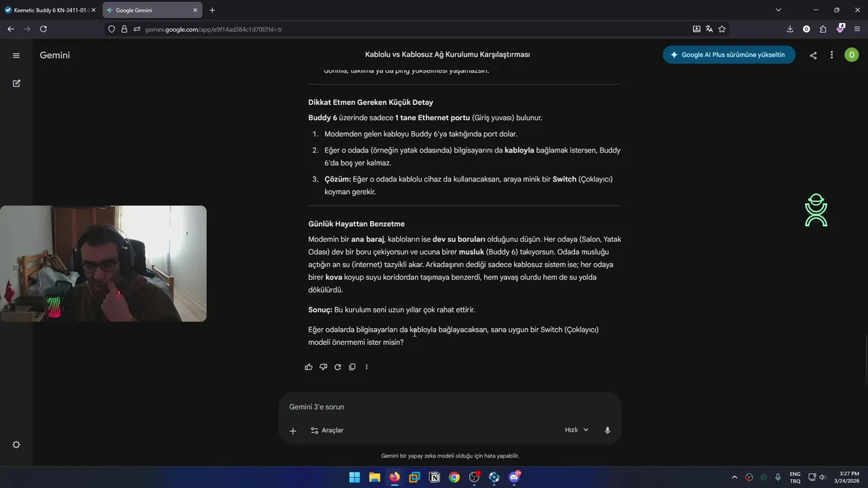This screenshot has height=488, width=868.
Task: Open the Windows Start menu
Action: pos(355,477)
